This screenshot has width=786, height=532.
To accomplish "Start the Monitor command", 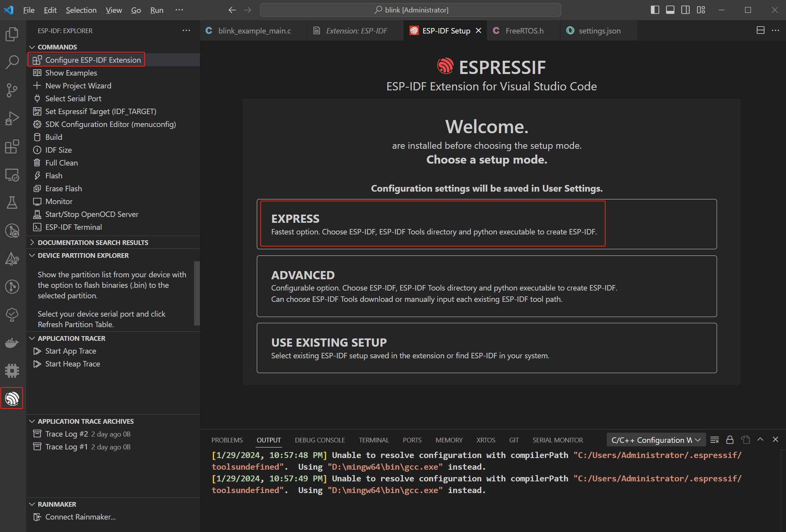I will [x=113, y=201].
